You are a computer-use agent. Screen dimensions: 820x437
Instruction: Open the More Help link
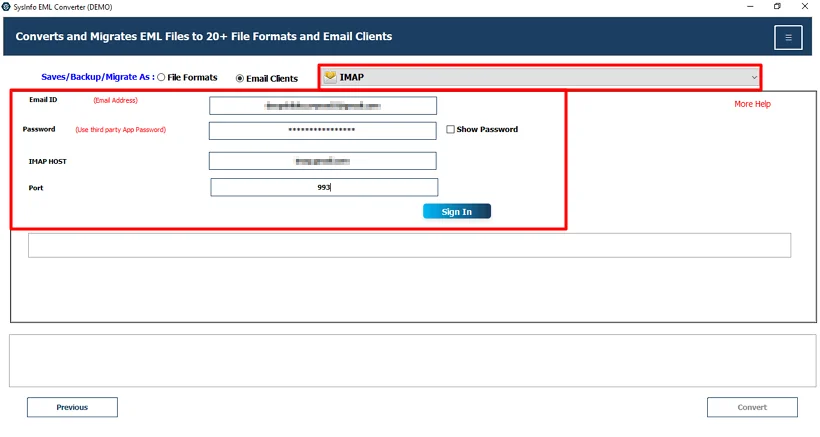[x=752, y=104]
